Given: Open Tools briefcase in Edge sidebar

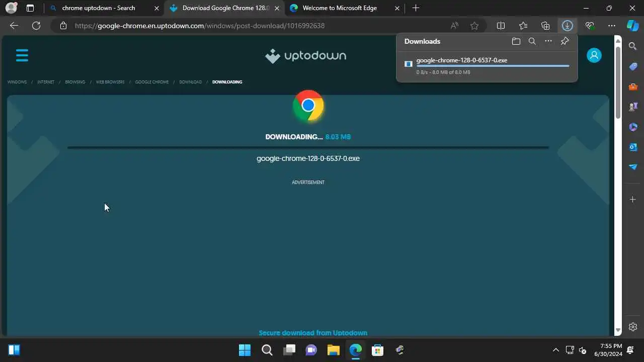Looking at the screenshot, I should (x=633, y=86).
